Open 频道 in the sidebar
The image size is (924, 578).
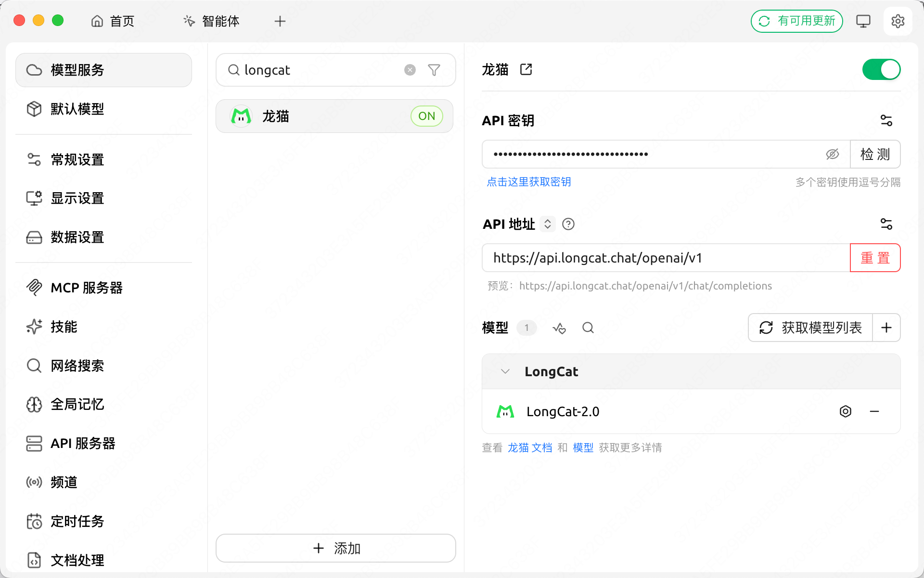(x=103, y=482)
